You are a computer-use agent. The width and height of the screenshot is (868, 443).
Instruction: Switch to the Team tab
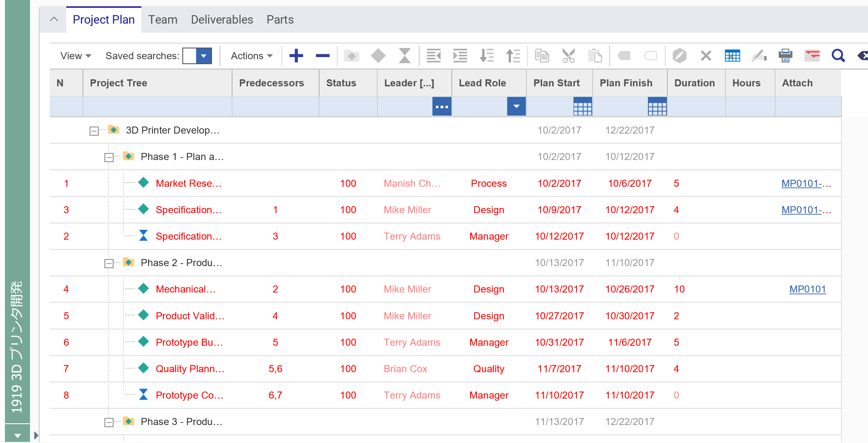[x=163, y=19]
